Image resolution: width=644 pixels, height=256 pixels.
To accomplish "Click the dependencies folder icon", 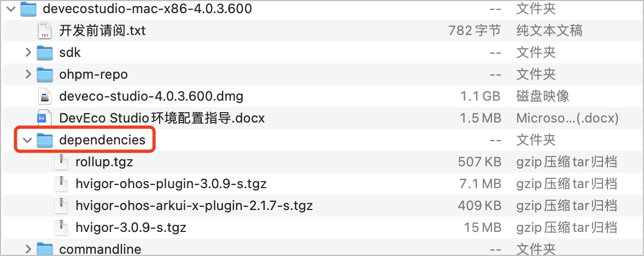I will [x=45, y=140].
